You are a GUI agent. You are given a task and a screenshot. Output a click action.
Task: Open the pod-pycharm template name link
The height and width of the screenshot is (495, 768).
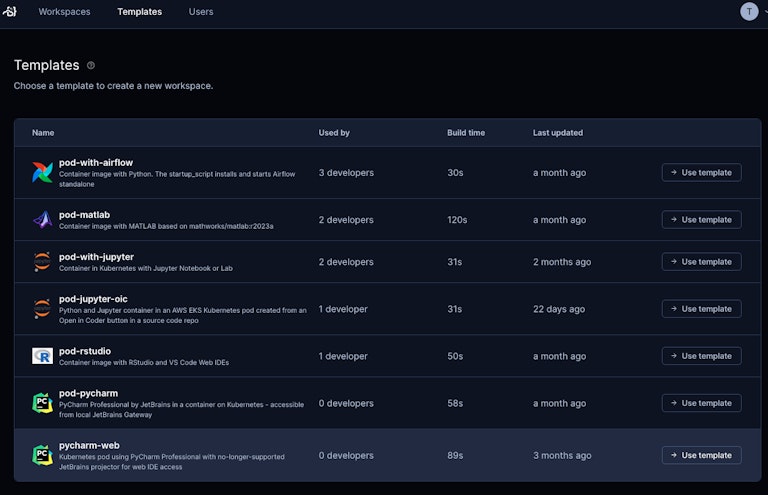coord(88,393)
